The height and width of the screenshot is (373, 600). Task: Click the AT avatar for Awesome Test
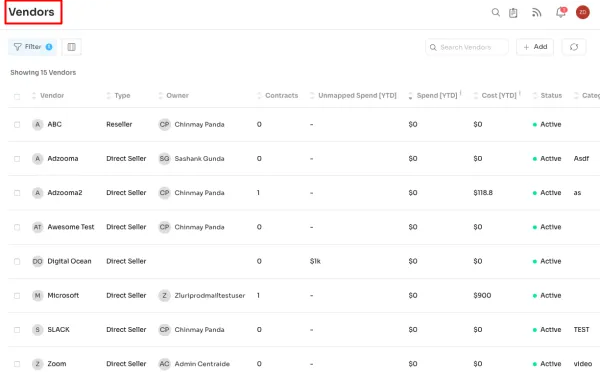(38, 227)
